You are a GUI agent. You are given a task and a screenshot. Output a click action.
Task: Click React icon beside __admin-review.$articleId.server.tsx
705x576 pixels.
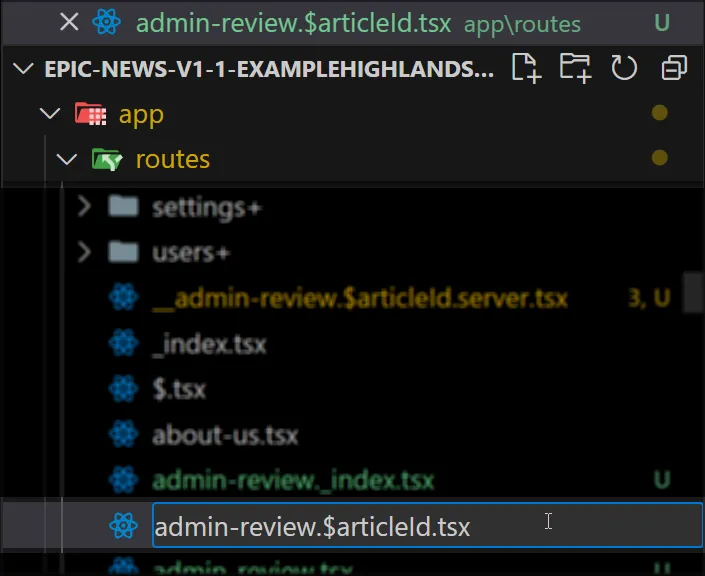[124, 297]
